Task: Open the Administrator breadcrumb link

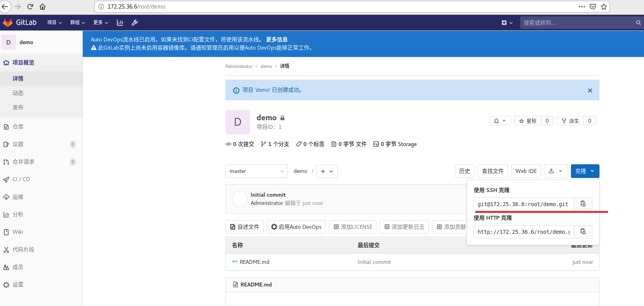Action: (239, 66)
